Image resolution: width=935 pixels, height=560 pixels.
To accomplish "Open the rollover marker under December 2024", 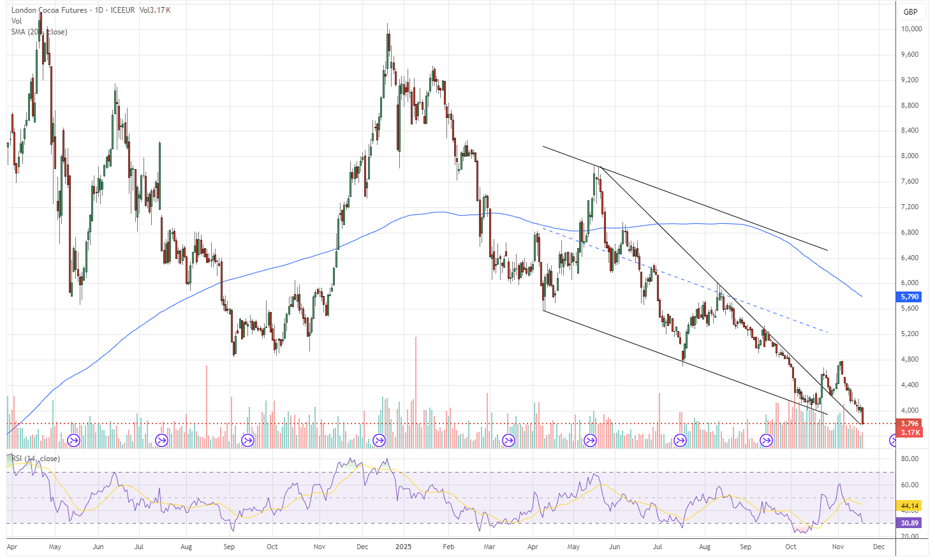I will click(x=379, y=439).
